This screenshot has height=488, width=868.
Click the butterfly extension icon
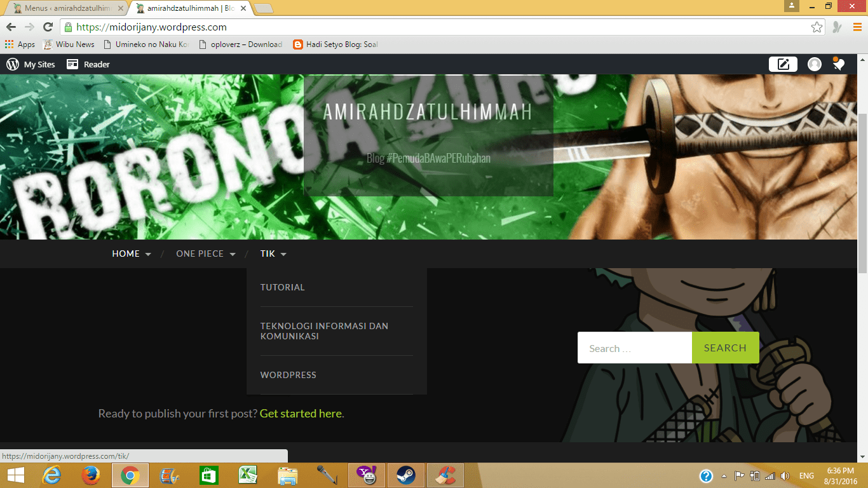(x=837, y=27)
